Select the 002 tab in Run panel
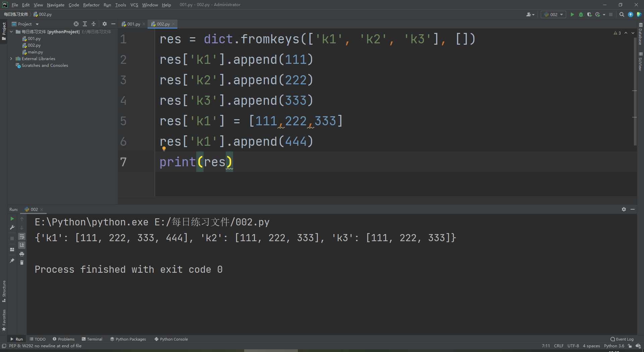The width and height of the screenshot is (644, 352). click(x=34, y=209)
